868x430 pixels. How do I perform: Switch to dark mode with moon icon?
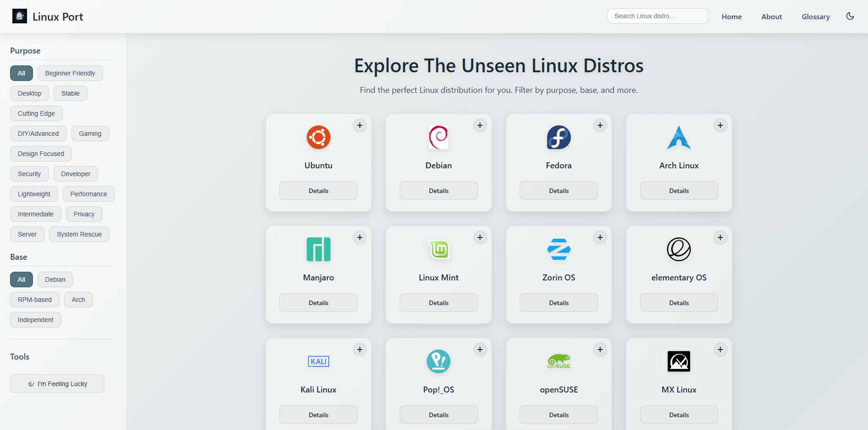850,16
